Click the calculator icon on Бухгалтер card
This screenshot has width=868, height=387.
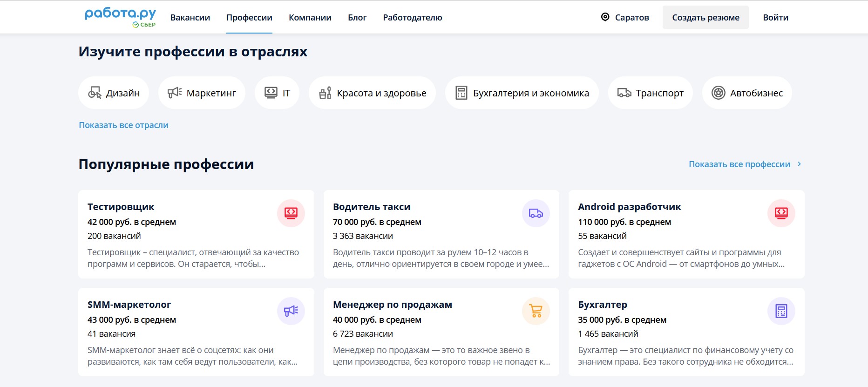tap(781, 311)
